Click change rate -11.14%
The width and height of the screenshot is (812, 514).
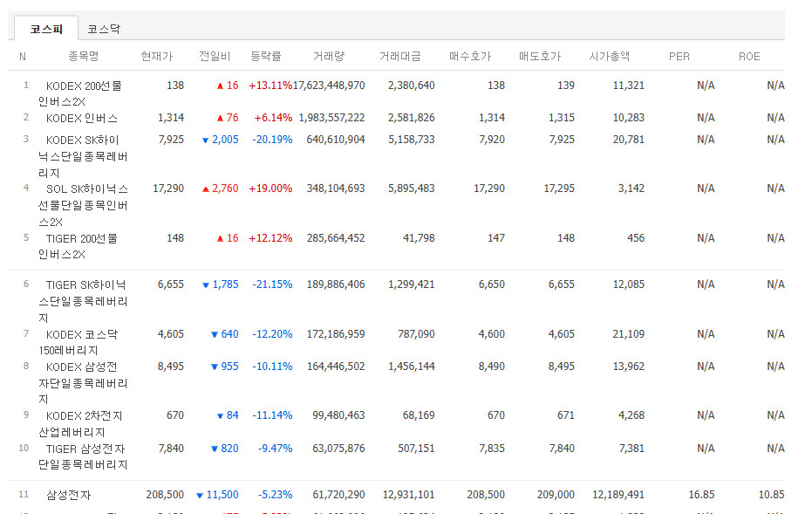[272, 415]
